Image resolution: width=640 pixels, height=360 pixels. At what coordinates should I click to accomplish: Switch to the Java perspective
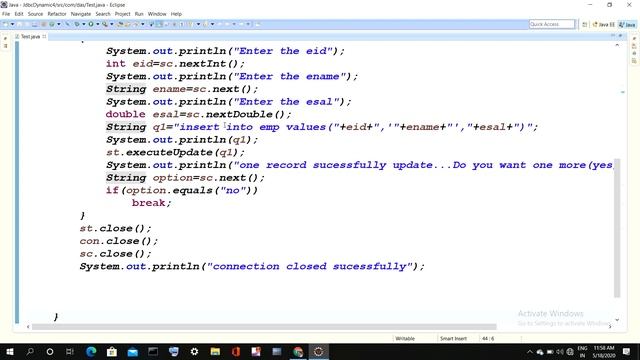(627, 24)
